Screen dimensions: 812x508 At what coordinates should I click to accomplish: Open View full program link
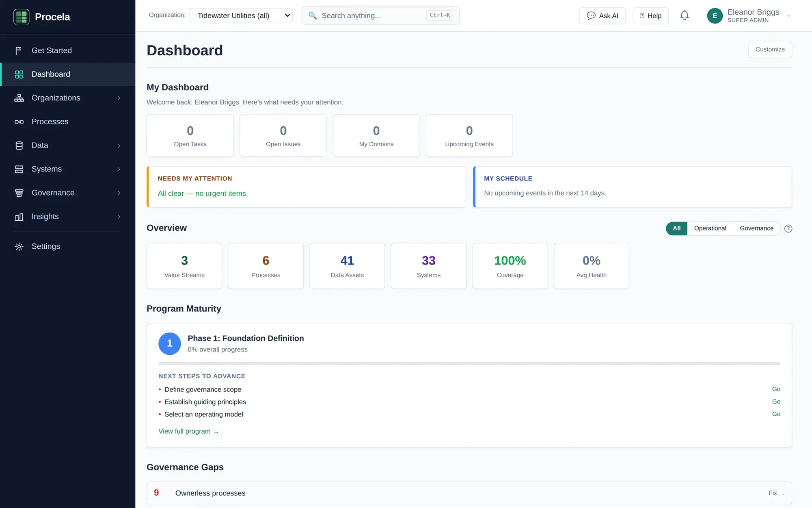coord(188,431)
